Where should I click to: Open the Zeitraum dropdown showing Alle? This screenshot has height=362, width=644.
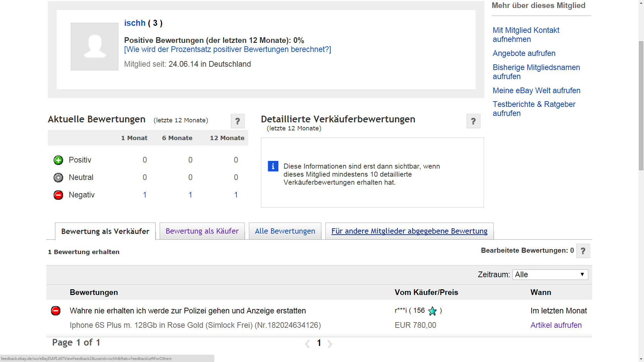click(x=550, y=275)
